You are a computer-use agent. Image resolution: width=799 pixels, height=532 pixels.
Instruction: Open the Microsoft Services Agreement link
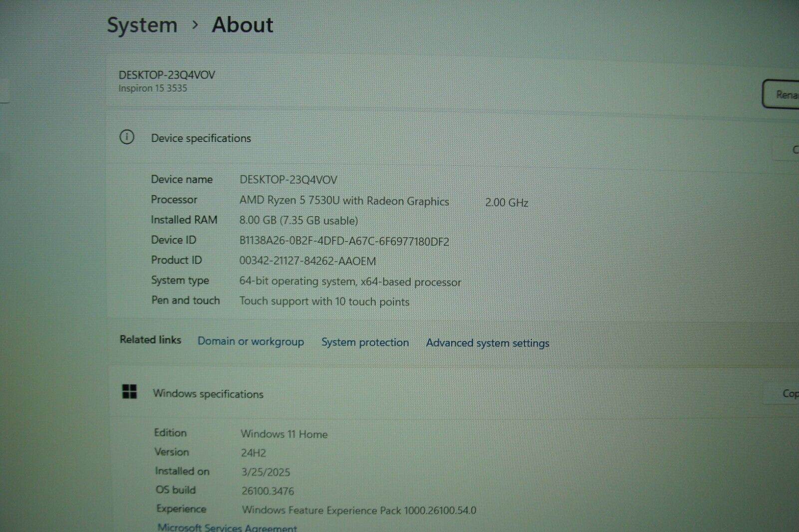coord(227,528)
